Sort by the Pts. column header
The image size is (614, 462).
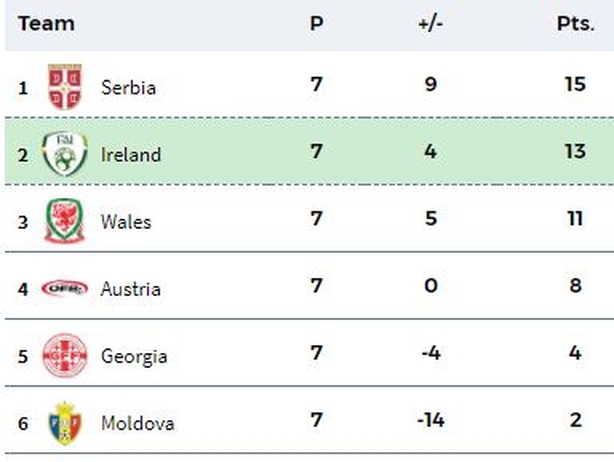[x=576, y=24]
